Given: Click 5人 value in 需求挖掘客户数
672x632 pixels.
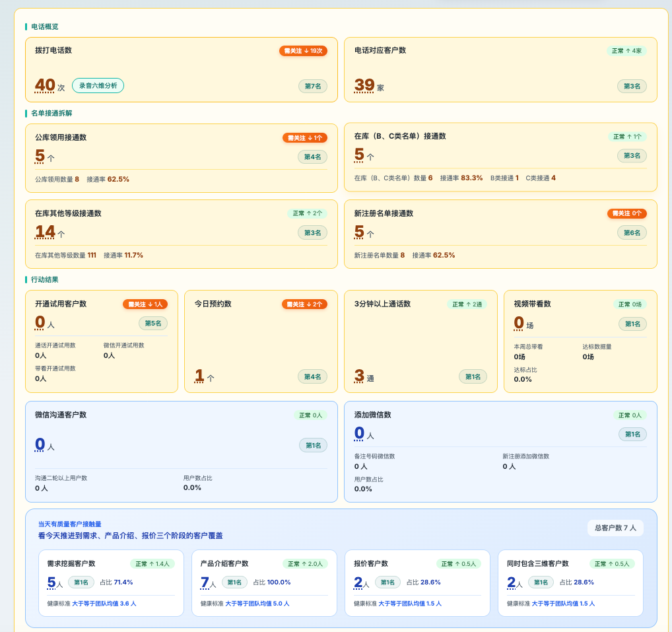Looking at the screenshot, I should (x=55, y=582).
